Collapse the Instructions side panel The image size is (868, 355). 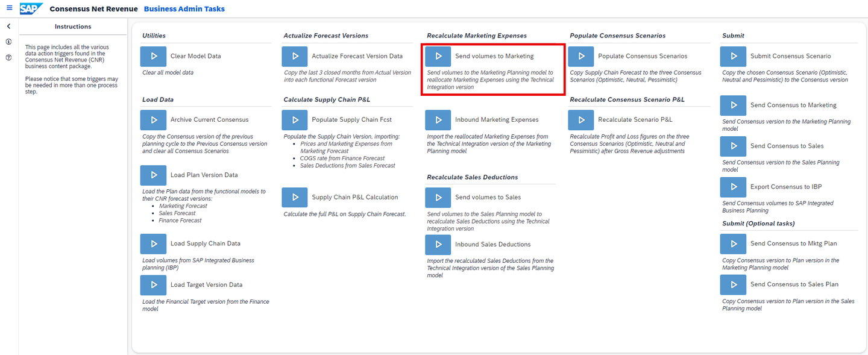pos(8,27)
